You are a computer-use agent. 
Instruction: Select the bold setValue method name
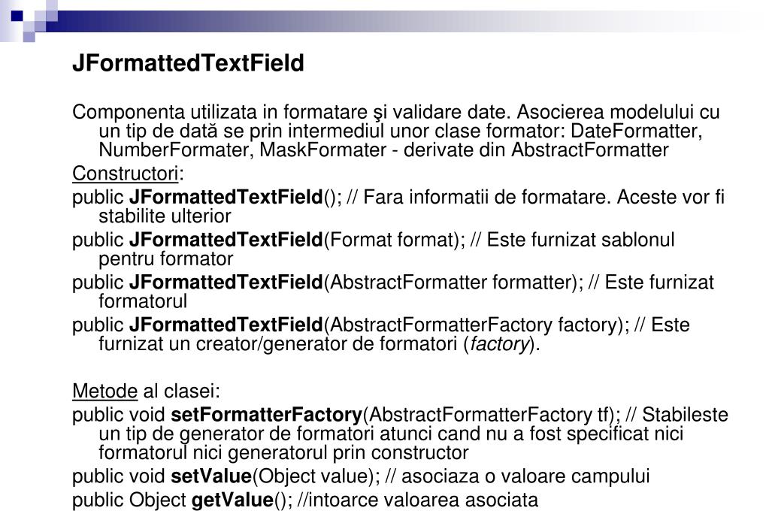(211, 476)
